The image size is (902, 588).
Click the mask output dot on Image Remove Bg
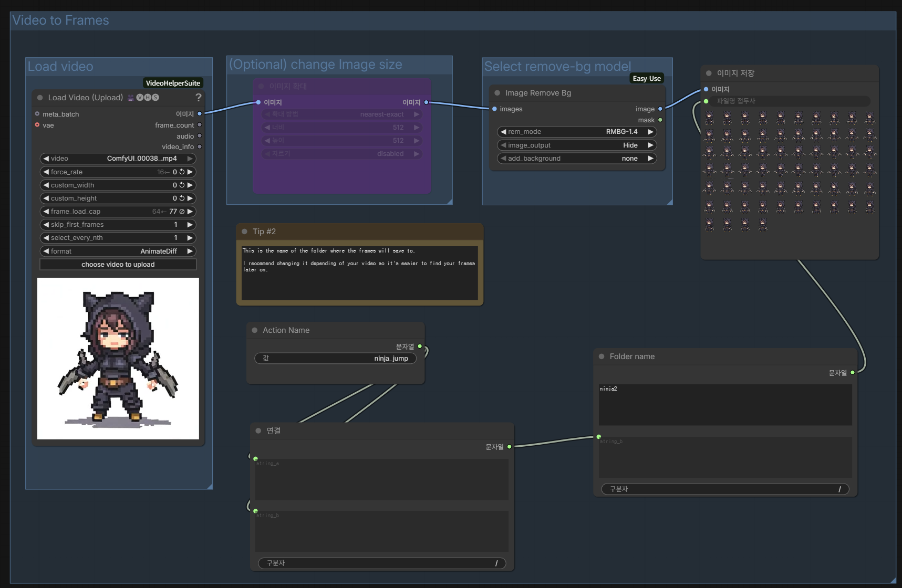pos(660,120)
